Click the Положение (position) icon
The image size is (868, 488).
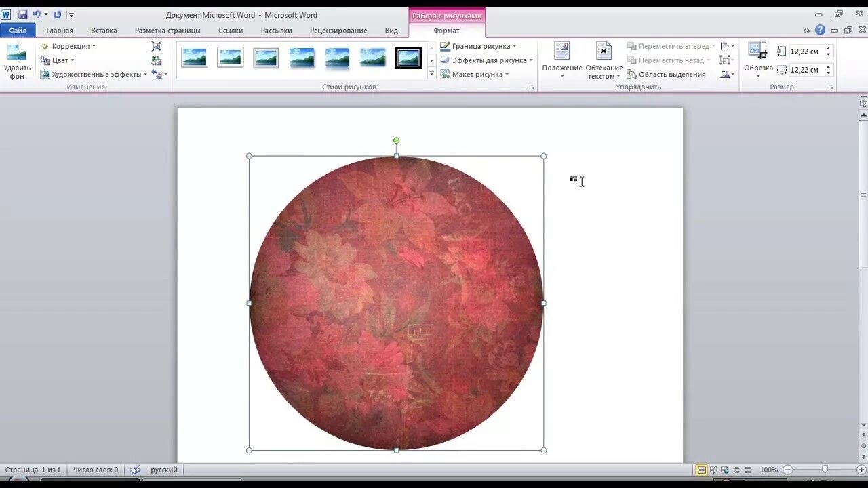click(x=562, y=52)
